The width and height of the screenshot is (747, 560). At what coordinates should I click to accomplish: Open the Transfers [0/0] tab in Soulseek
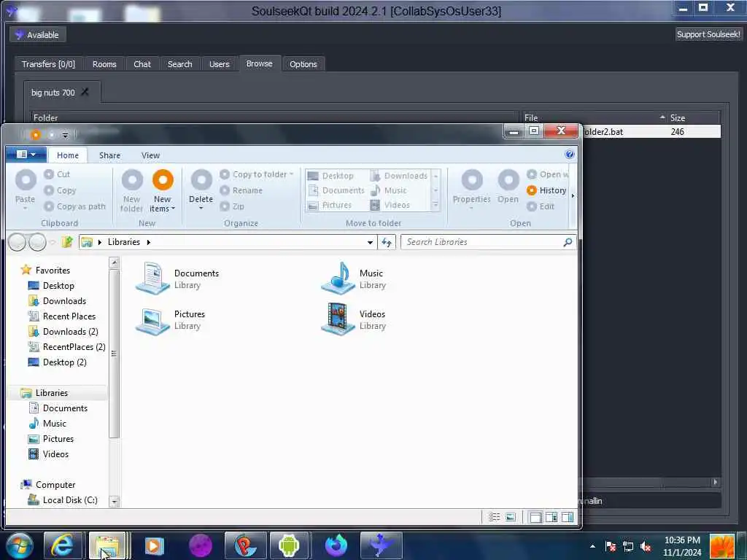coord(48,64)
